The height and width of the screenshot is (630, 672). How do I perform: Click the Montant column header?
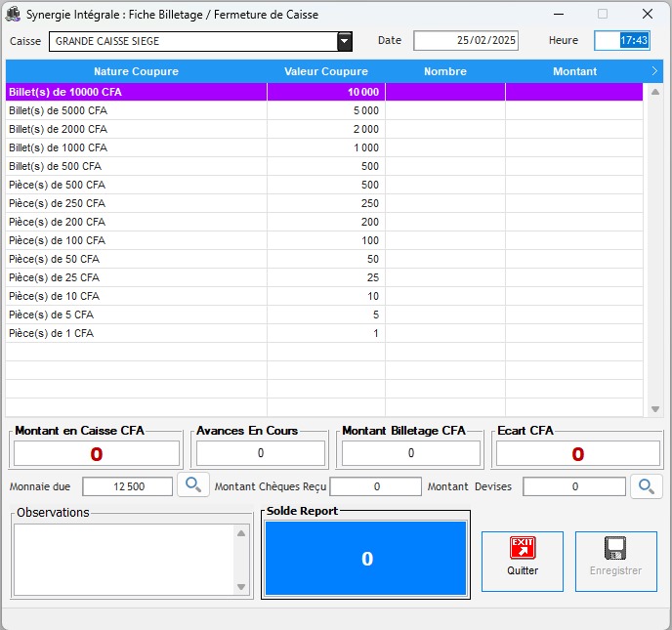point(574,71)
